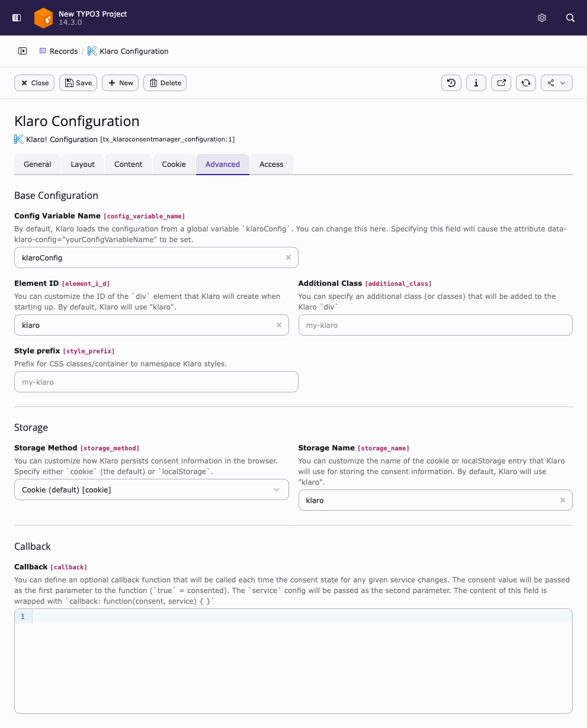Switch to the General tab
The width and height of the screenshot is (587, 728).
pos(37,165)
